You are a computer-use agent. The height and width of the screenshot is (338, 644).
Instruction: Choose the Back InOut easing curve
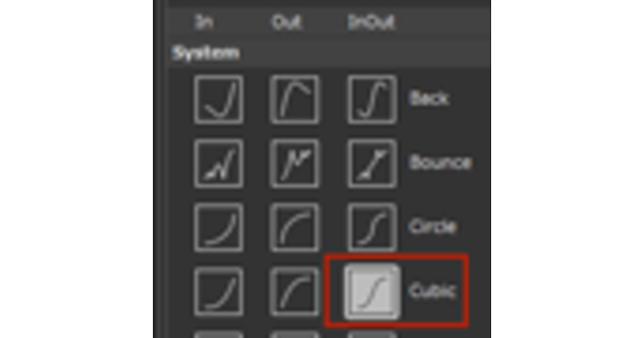tap(372, 100)
